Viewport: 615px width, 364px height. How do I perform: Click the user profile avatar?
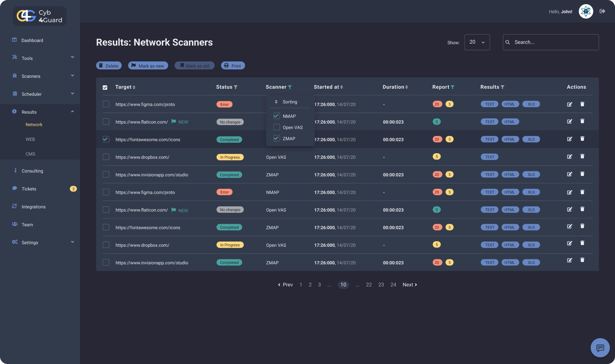pos(586,11)
